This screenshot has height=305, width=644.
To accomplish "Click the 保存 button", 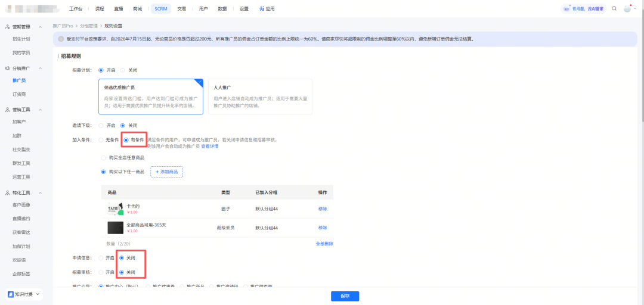I will tap(345, 296).
